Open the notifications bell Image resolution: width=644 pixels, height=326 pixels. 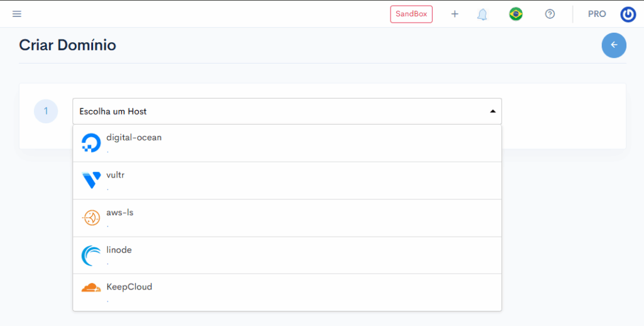tap(482, 14)
